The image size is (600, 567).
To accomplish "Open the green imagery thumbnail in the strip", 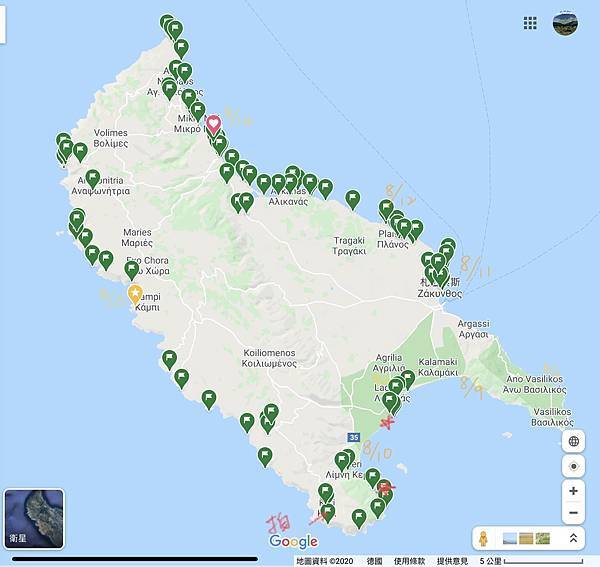I will 543,539.
